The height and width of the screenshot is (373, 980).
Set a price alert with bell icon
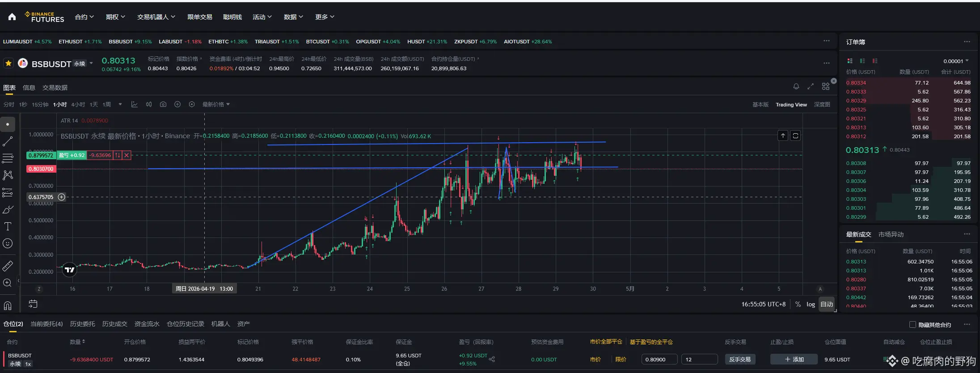pos(796,86)
